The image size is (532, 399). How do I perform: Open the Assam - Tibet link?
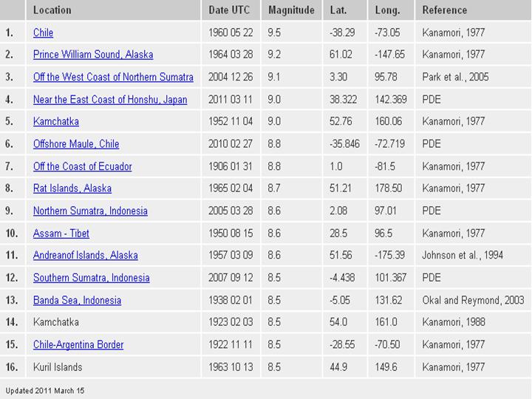61,233
